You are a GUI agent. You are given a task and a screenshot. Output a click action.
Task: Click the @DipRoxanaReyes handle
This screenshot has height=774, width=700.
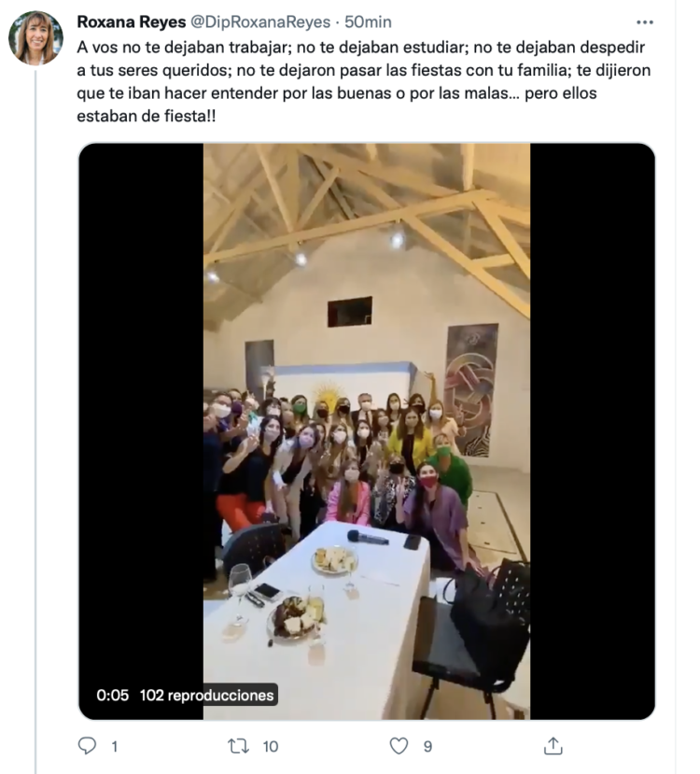click(x=263, y=21)
